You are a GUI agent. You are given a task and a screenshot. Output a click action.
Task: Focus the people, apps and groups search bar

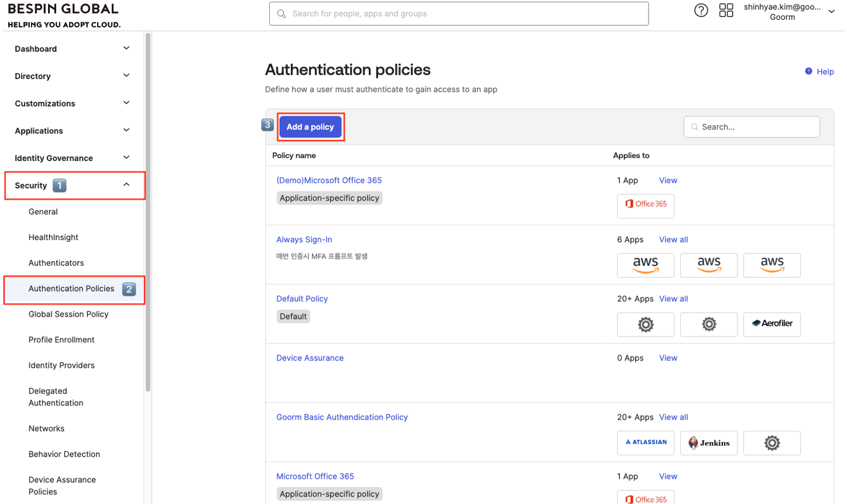pyautogui.click(x=459, y=13)
